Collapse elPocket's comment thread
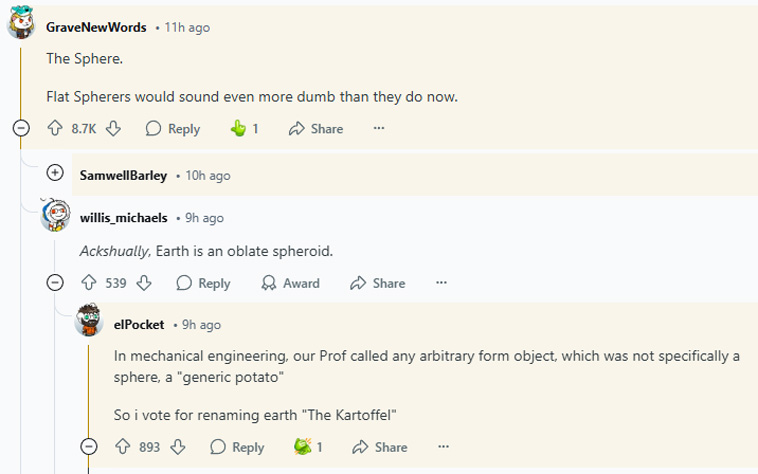This screenshot has height=474, width=758. tap(88, 446)
